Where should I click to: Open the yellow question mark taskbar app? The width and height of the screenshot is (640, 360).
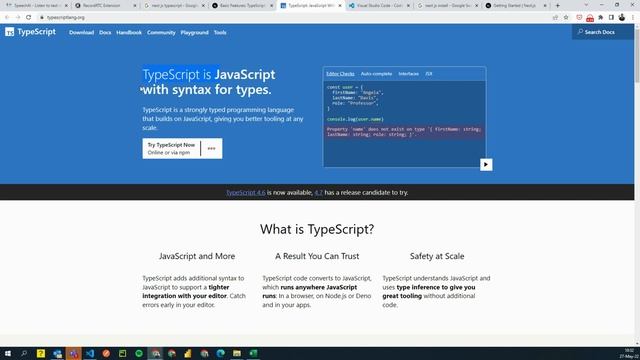[x=41, y=353]
